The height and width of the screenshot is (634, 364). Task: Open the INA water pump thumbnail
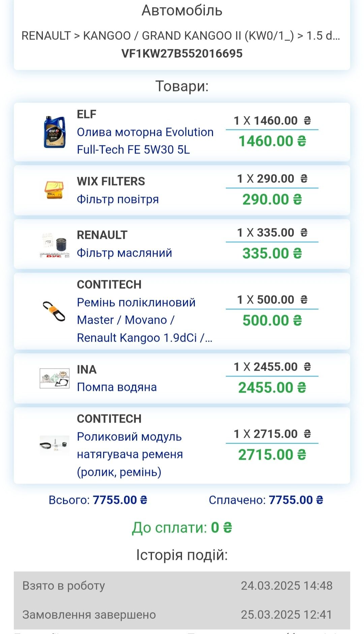coord(55,378)
